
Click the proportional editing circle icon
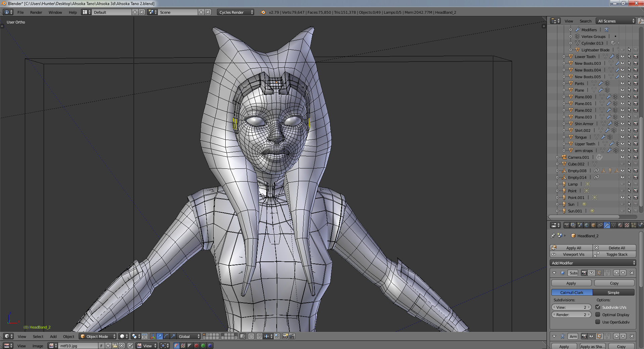251,336
